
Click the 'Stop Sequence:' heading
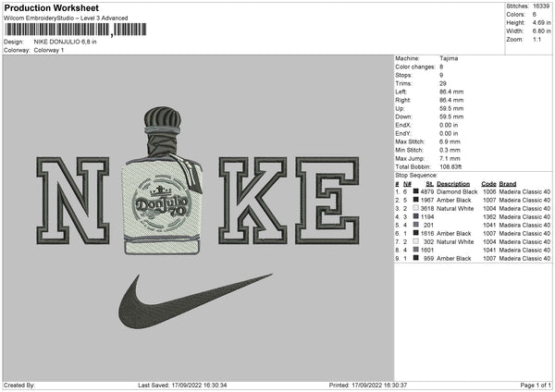coord(416,175)
